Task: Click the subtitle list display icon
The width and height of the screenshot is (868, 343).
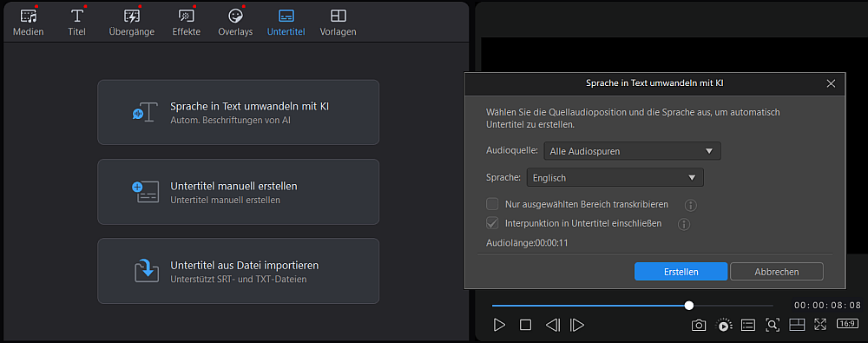Action: click(x=748, y=325)
